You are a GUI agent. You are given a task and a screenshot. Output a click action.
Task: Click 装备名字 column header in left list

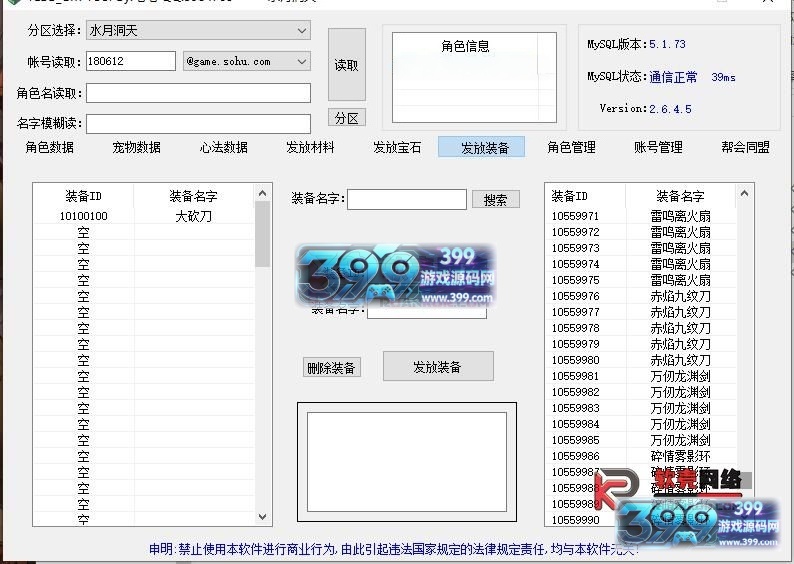[x=193, y=196]
